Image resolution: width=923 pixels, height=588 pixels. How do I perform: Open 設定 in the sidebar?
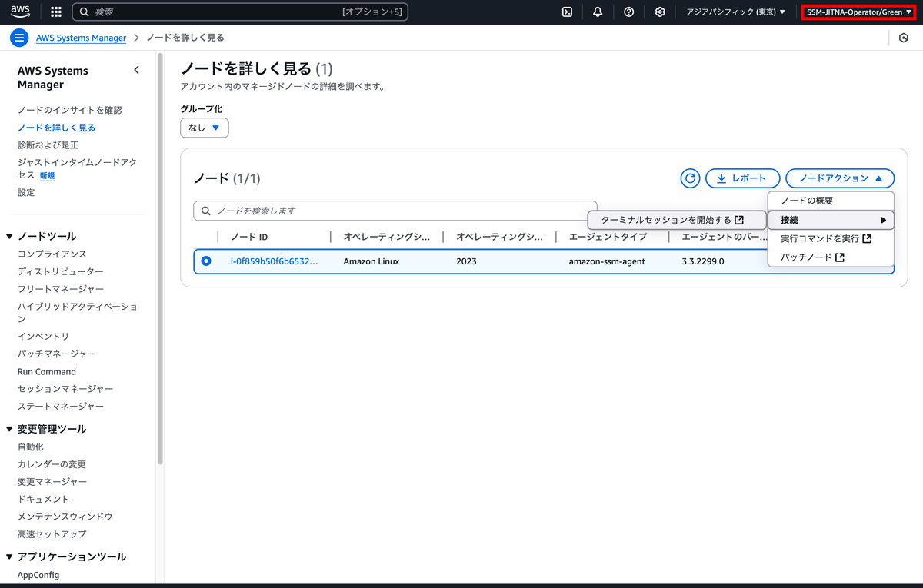point(26,192)
